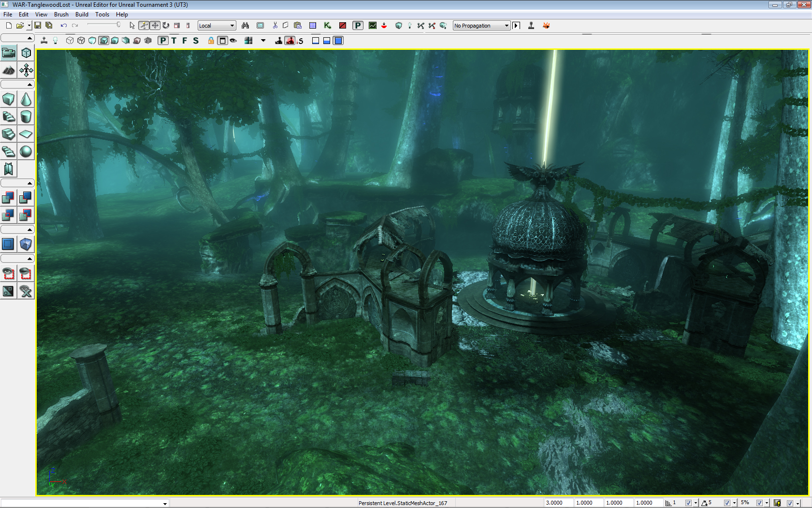Select the Sheet brush builder
The width and height of the screenshot is (812, 508).
point(26,134)
